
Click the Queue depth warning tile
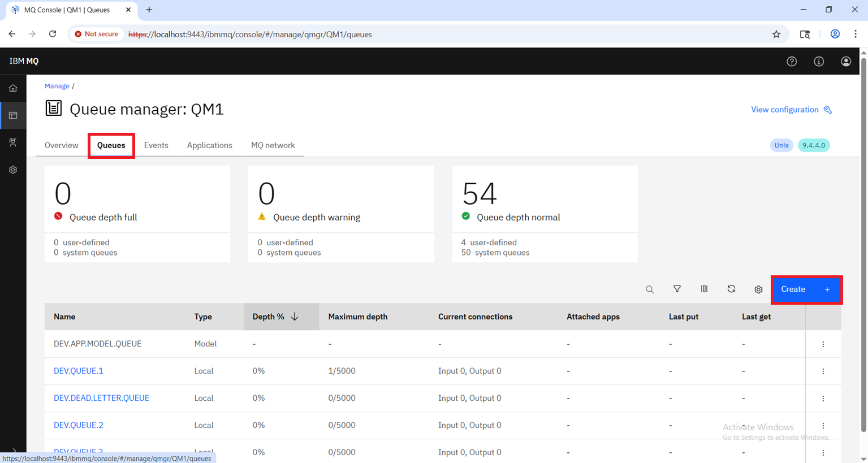(341, 214)
